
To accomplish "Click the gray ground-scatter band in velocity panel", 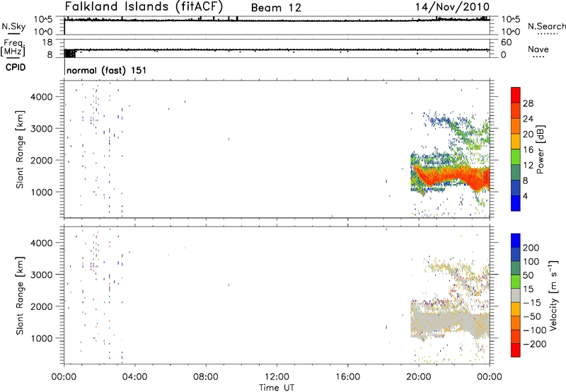I will coord(451,322).
